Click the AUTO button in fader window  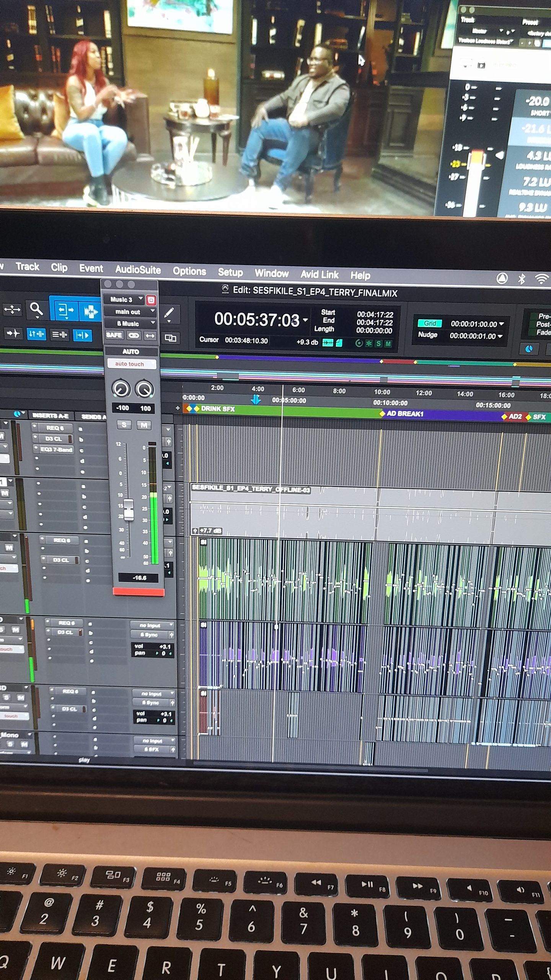[131, 351]
